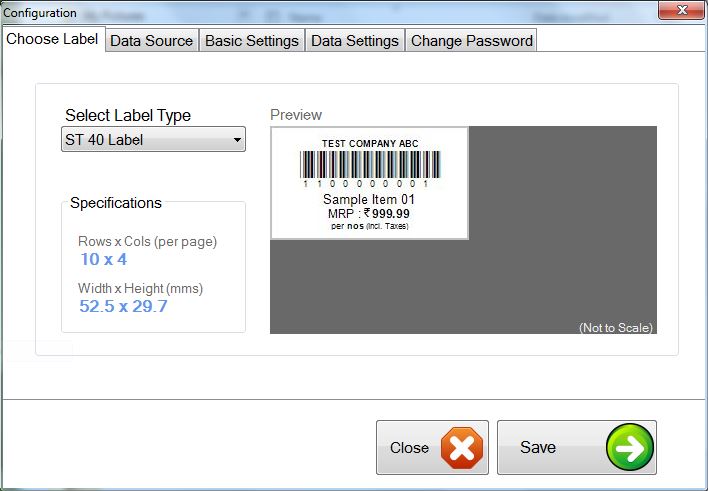
Task: Click the Sample Item 01 preview text
Action: coord(369,199)
